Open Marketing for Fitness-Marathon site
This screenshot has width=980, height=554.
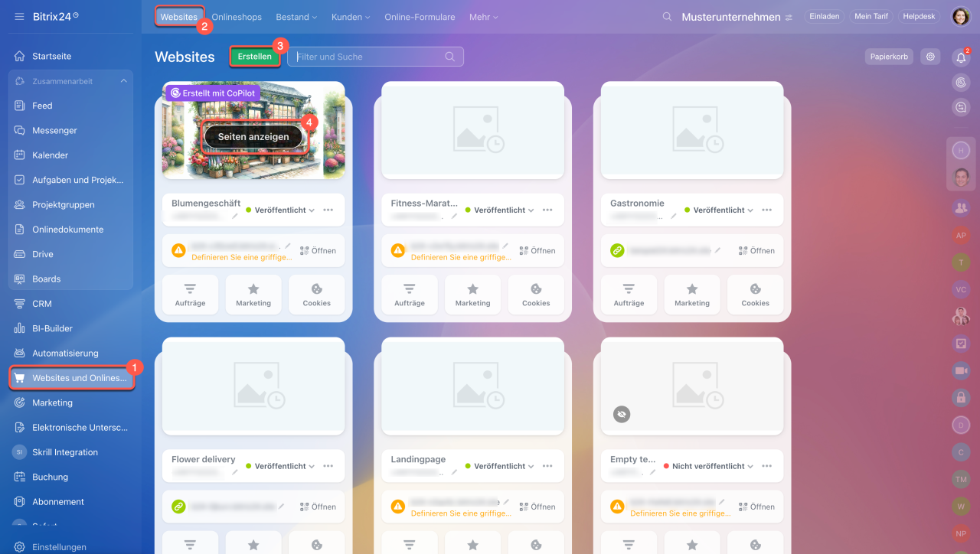[472, 295]
